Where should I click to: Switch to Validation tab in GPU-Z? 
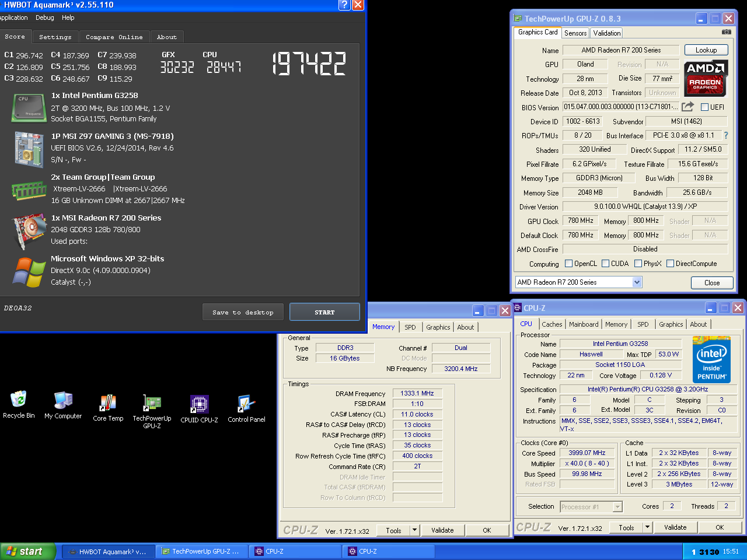click(x=607, y=33)
